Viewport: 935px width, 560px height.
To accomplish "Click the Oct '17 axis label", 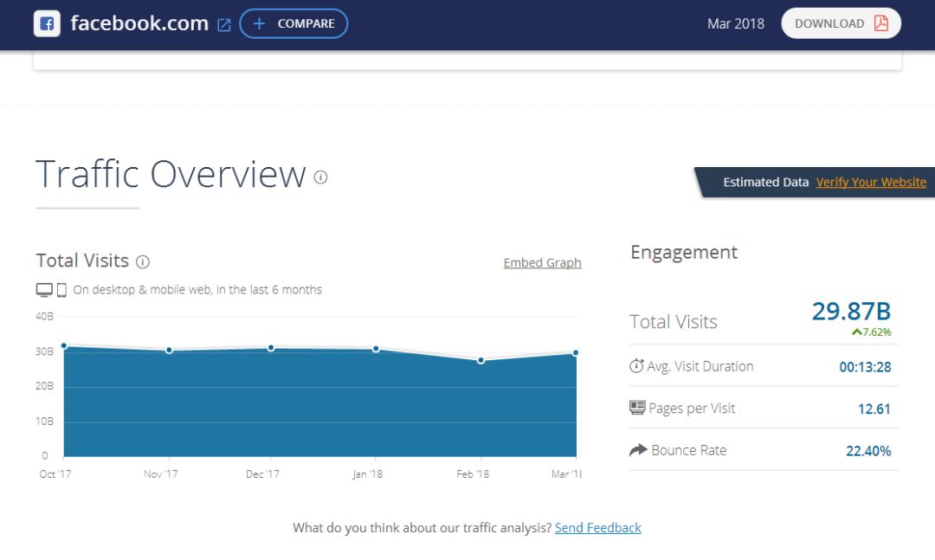I will pos(55,474).
